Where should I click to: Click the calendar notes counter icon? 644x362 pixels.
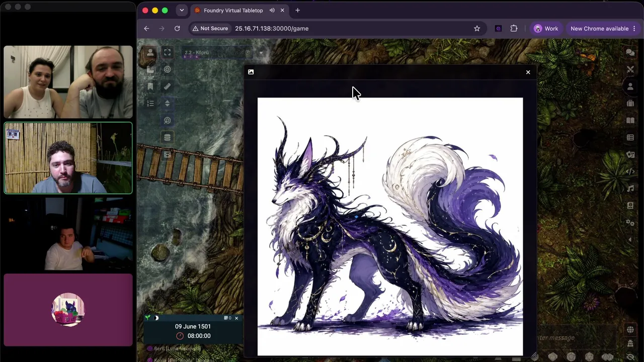tap(227, 318)
